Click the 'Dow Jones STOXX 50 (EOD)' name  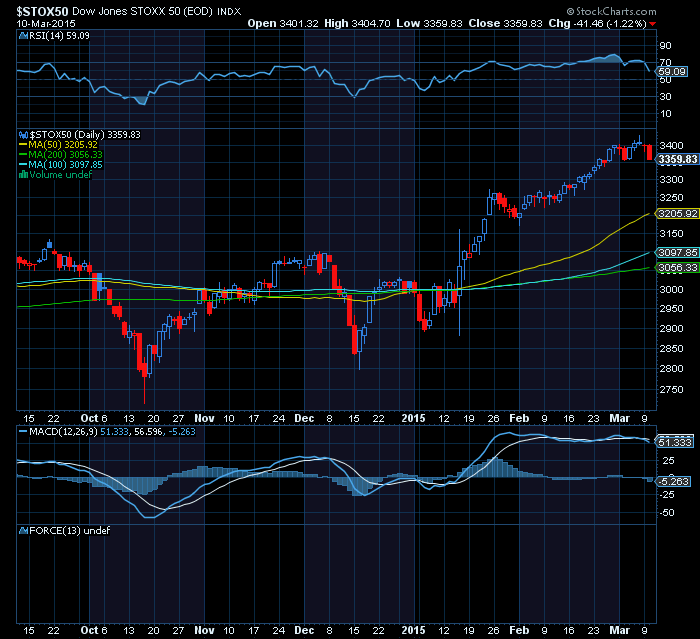pyautogui.click(x=142, y=12)
